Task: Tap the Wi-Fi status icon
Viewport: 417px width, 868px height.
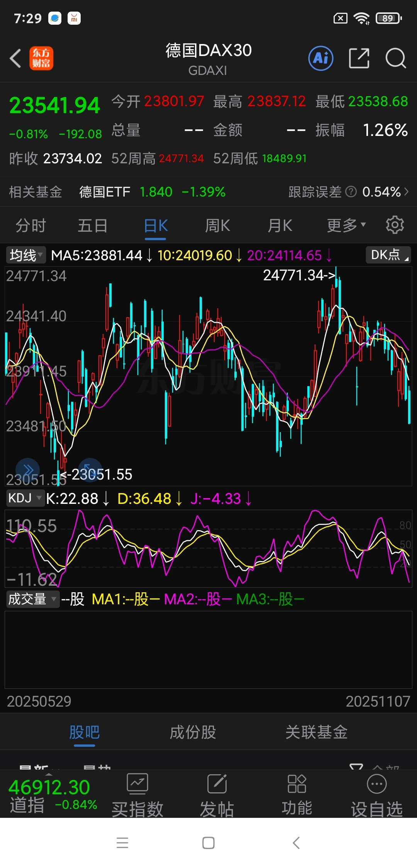Action: pyautogui.click(x=362, y=18)
